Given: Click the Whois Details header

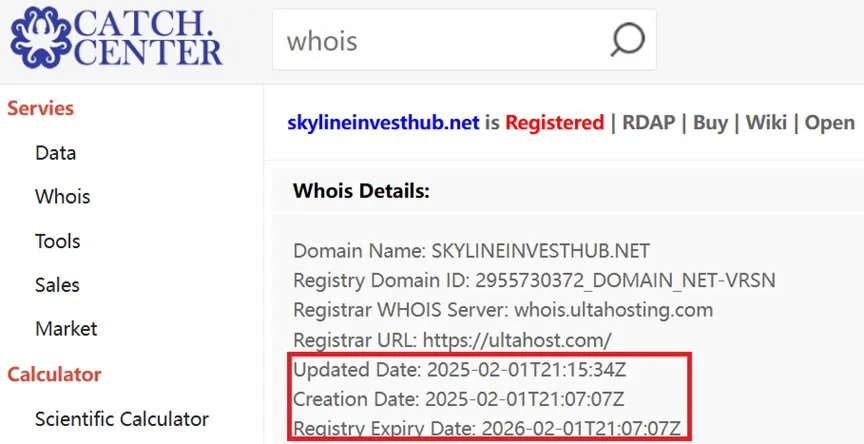Looking at the screenshot, I should [x=361, y=191].
